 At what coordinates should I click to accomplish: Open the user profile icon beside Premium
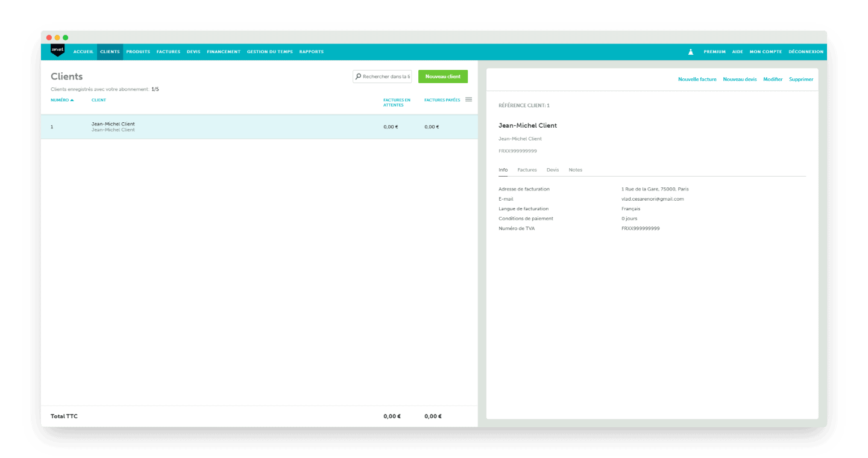[x=691, y=52]
